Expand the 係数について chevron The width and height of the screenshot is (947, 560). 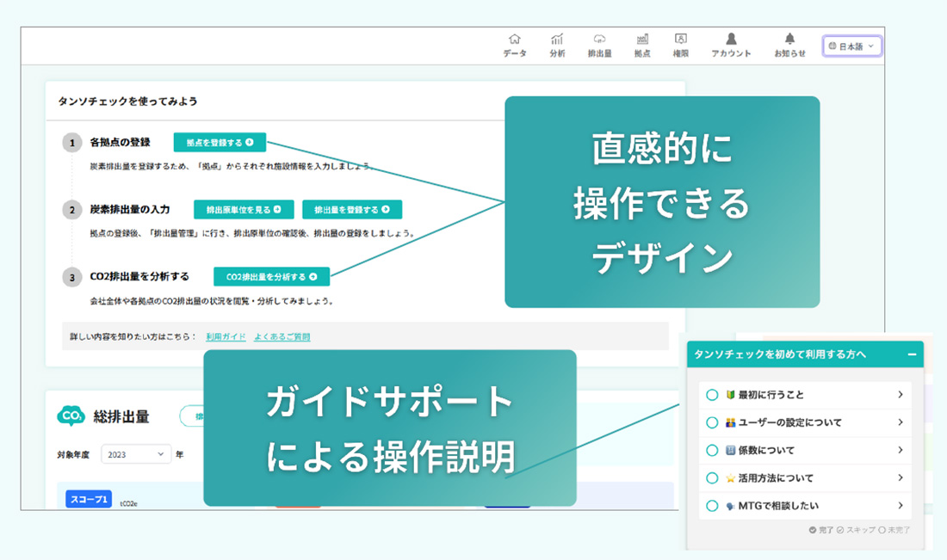pos(900,450)
